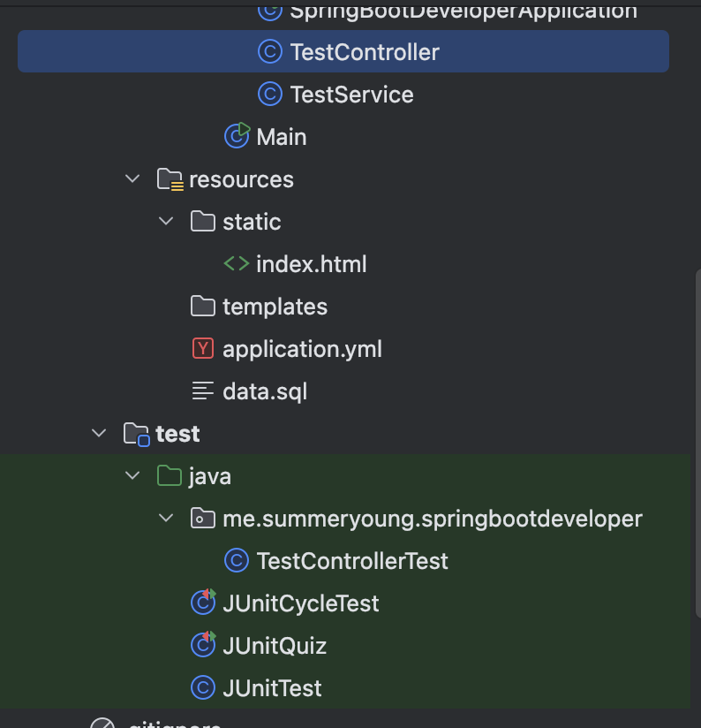Collapse the test module chevron

[x=99, y=434]
